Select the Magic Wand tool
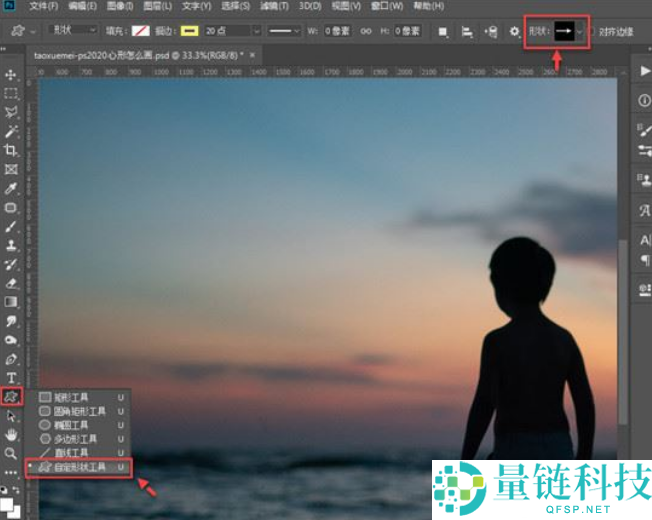The height and width of the screenshot is (520, 652). point(10,131)
